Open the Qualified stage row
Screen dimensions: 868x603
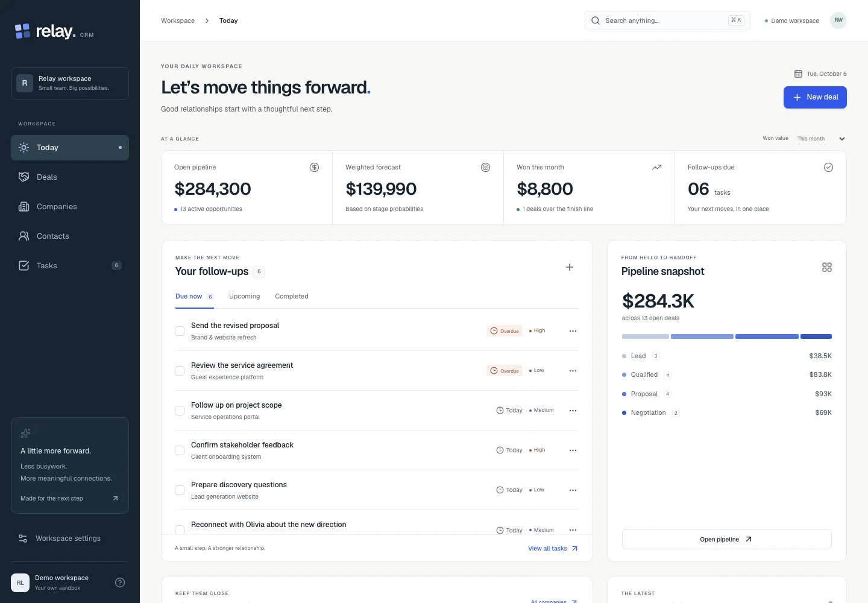(x=726, y=375)
